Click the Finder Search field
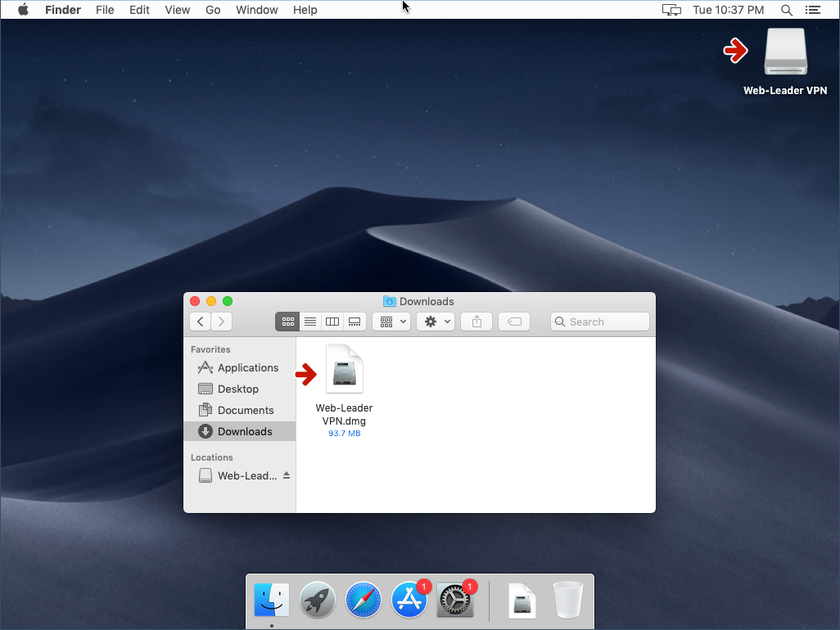The height and width of the screenshot is (630, 840). [600, 322]
